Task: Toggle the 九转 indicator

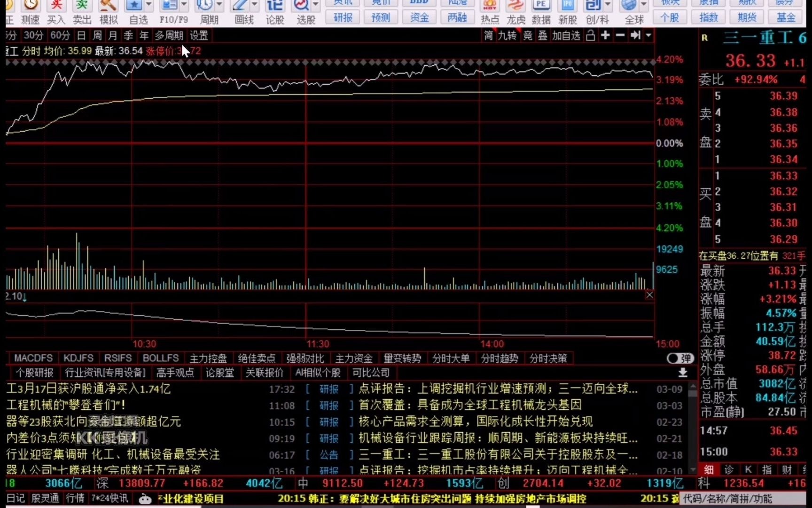Action: 507,35
